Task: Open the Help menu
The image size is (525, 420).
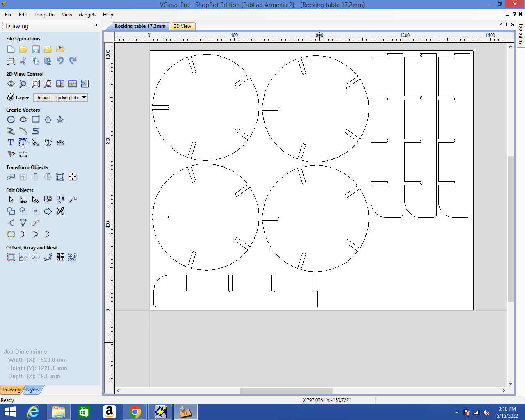Action: coord(108,14)
